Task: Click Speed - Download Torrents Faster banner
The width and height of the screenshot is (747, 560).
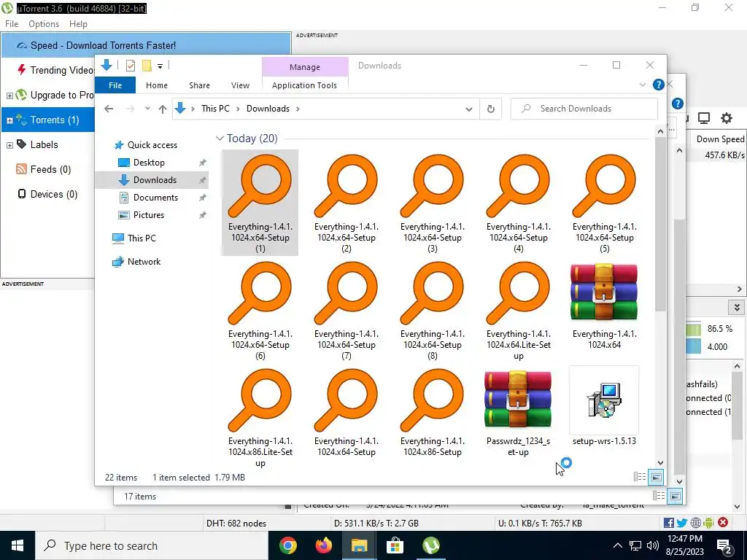Action: pos(146,46)
